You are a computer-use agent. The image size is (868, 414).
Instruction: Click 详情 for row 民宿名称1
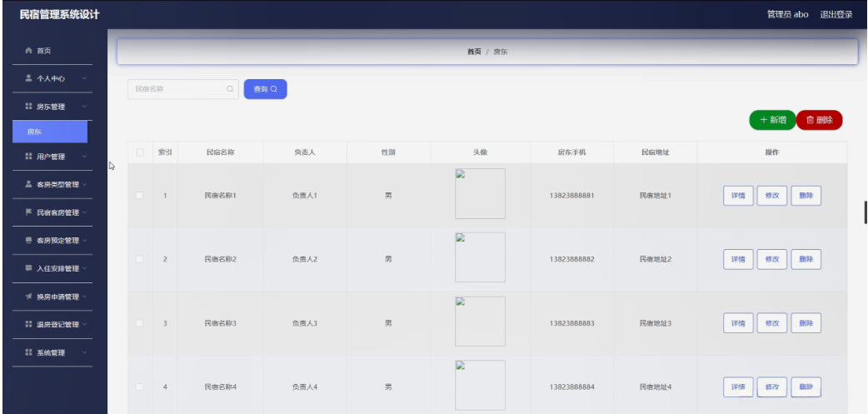pyautogui.click(x=738, y=196)
